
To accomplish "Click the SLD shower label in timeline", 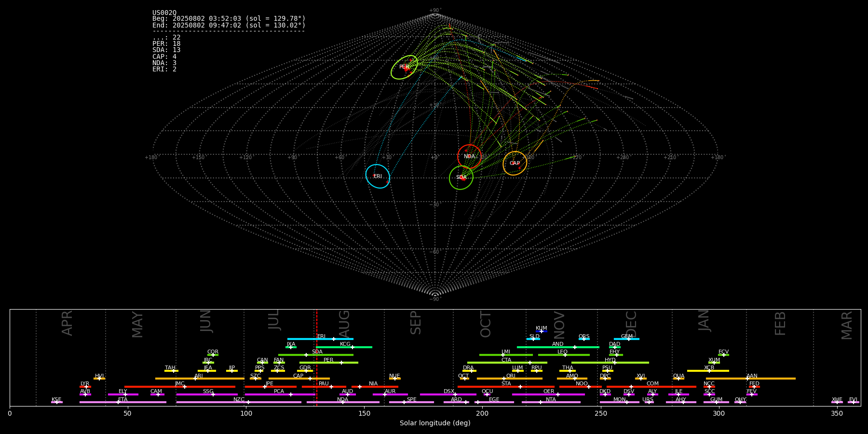I will (534, 337).
